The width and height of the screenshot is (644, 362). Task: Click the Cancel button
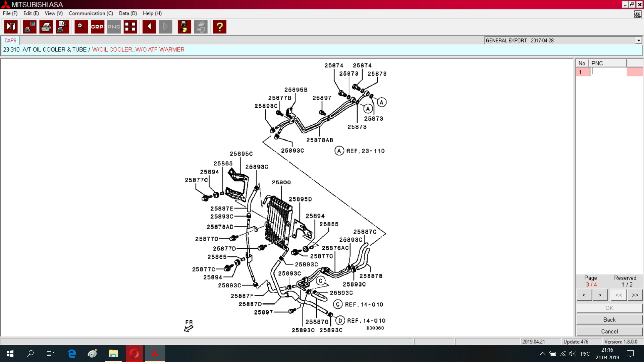click(x=609, y=331)
